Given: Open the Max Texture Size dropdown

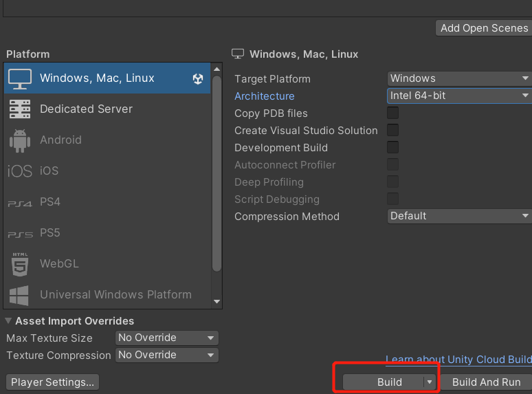Looking at the screenshot, I should coord(167,338).
